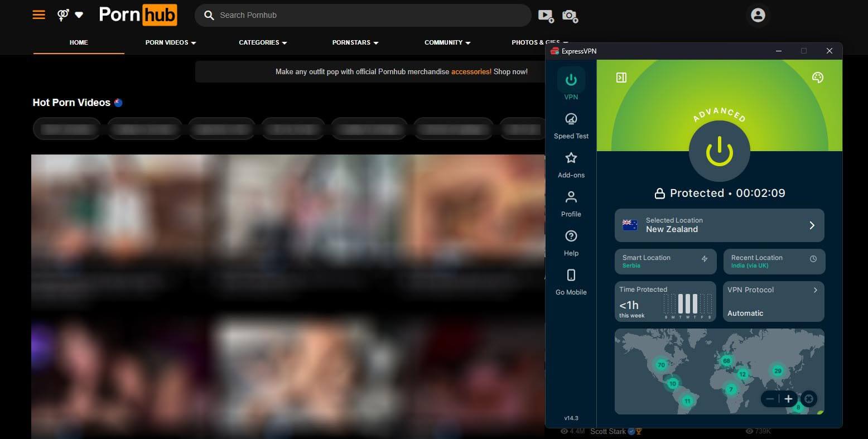Expand the CATEGORIES menu
The height and width of the screenshot is (439, 868).
[263, 42]
